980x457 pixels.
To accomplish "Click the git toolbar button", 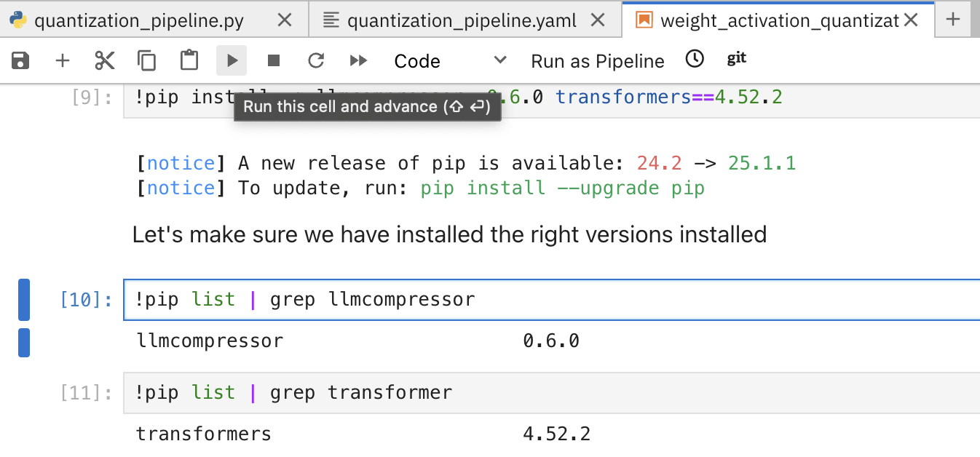I will [736, 59].
